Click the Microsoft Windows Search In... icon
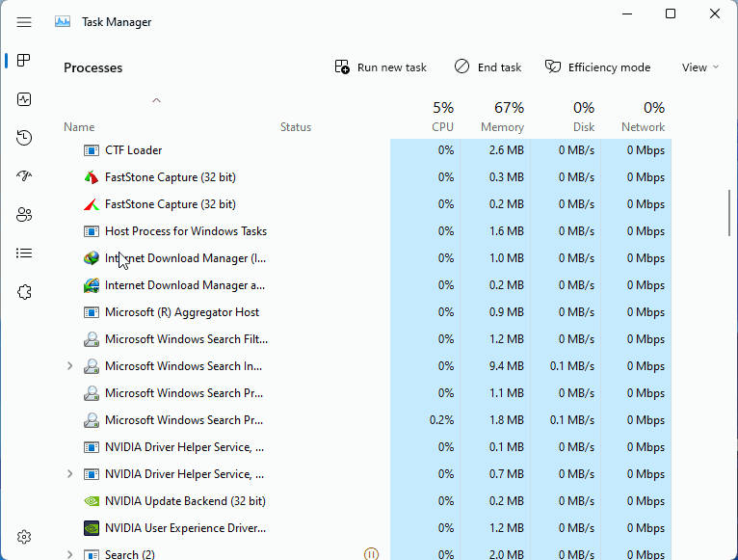Viewport: 738px width, 560px height. point(92,366)
